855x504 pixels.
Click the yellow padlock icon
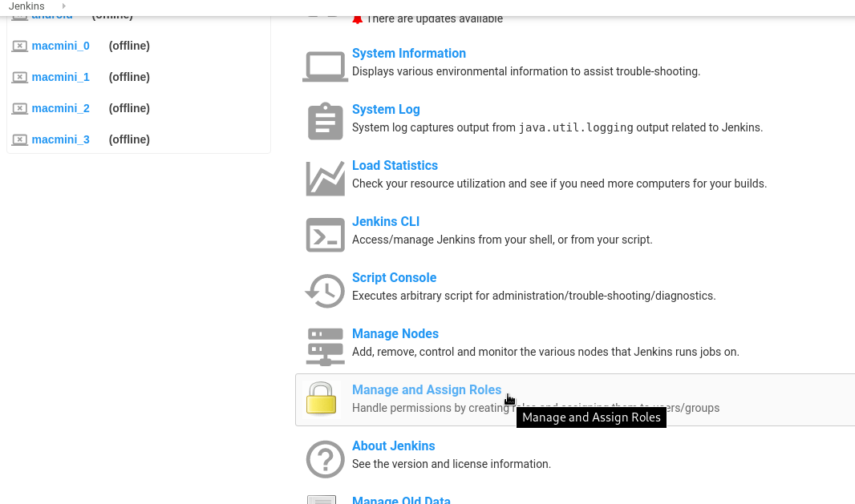coord(321,399)
